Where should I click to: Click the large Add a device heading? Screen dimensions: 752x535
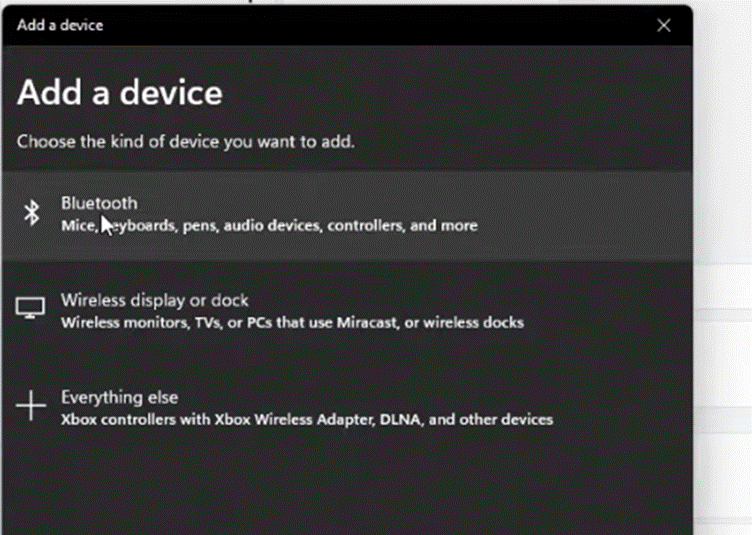click(120, 93)
